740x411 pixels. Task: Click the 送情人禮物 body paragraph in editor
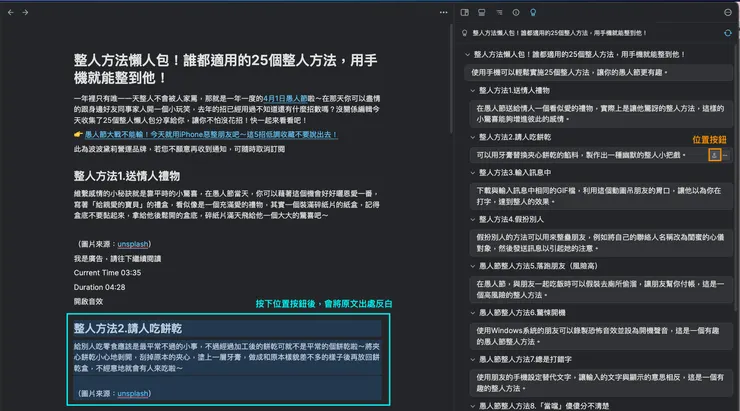227,204
